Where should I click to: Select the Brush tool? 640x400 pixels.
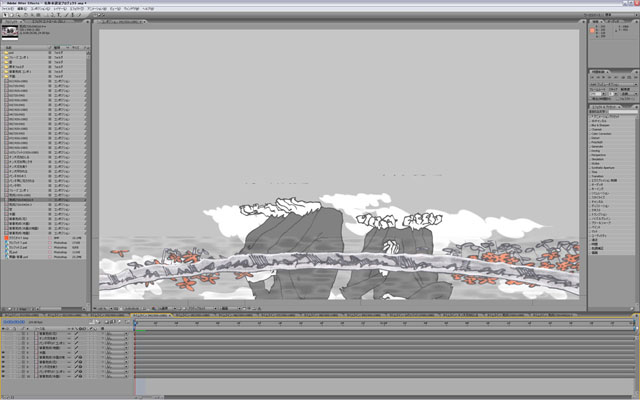point(66,15)
